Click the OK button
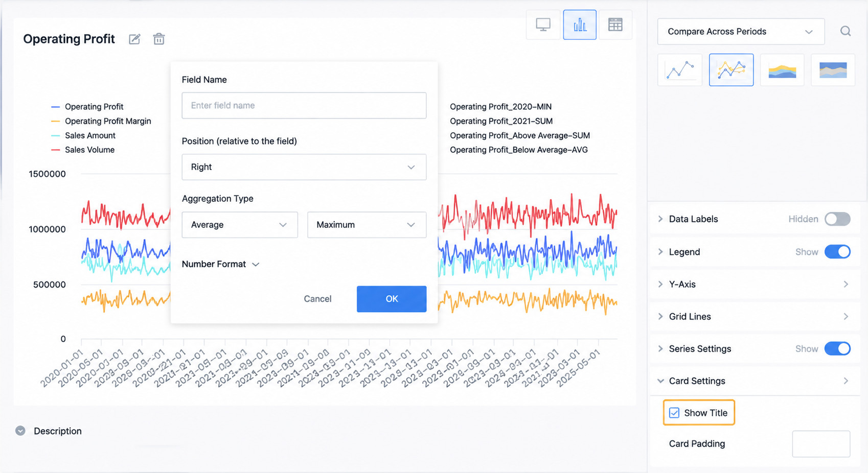This screenshot has height=473, width=868. click(x=392, y=299)
